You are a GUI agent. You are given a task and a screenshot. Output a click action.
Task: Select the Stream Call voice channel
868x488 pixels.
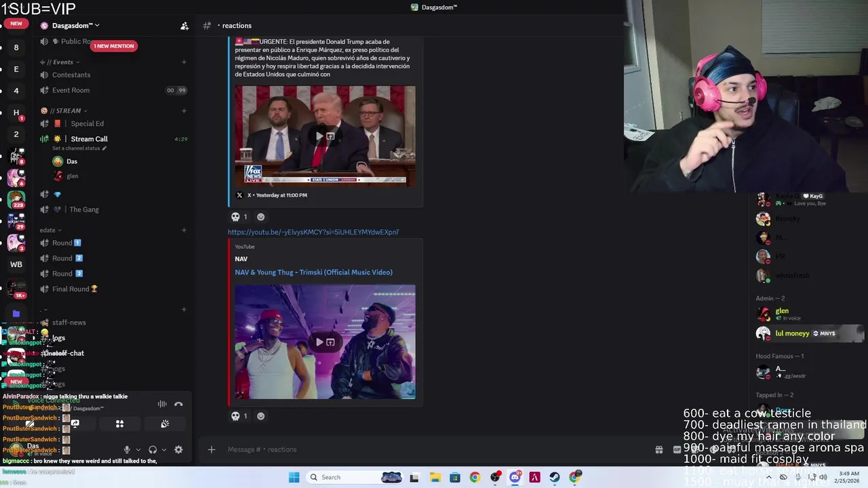click(x=113, y=139)
